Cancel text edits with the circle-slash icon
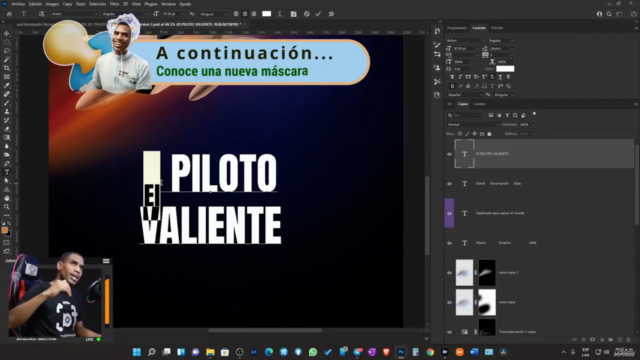 307,14
